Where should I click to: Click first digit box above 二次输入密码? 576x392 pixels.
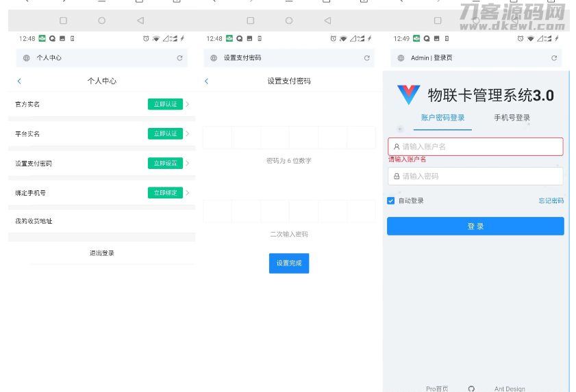[x=217, y=211]
